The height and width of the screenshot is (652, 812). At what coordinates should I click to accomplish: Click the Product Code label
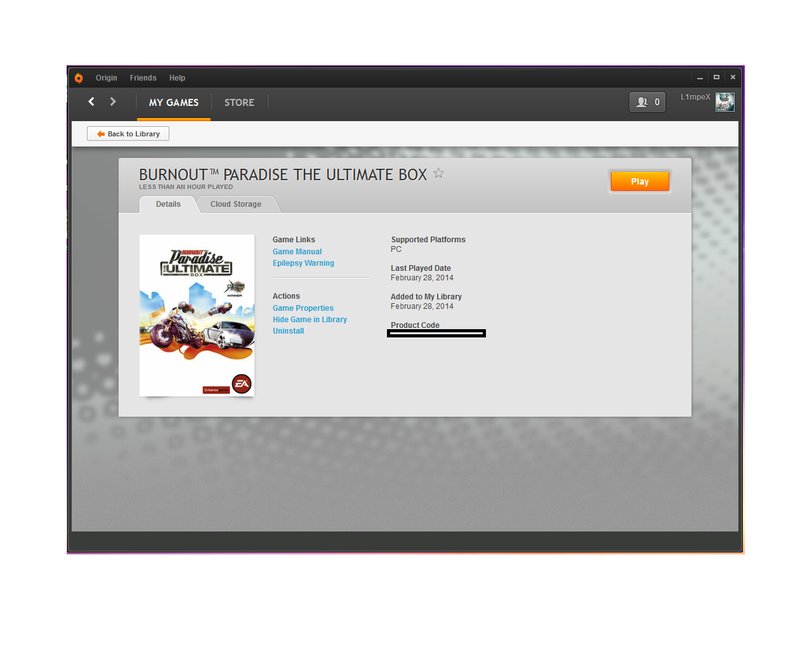[x=415, y=325]
